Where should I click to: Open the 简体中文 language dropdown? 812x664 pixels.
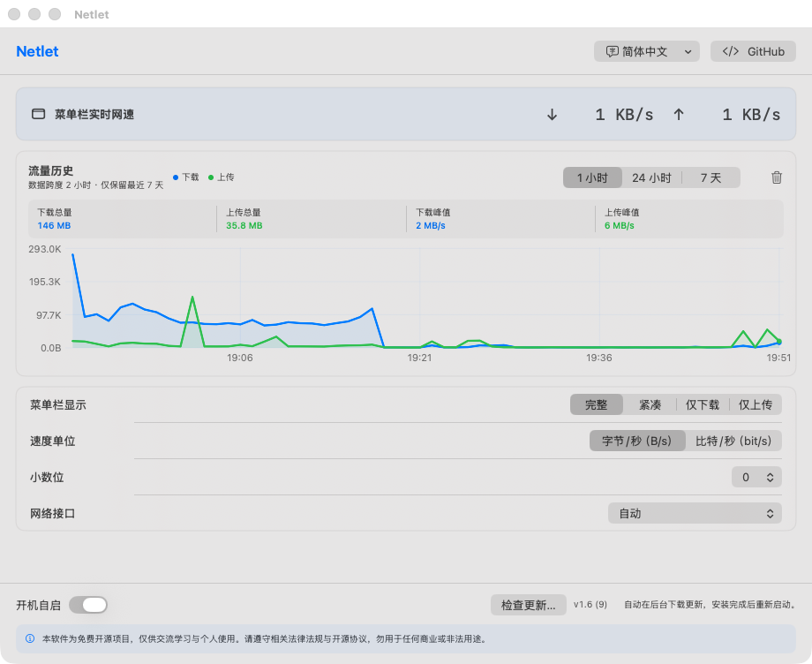coord(646,51)
